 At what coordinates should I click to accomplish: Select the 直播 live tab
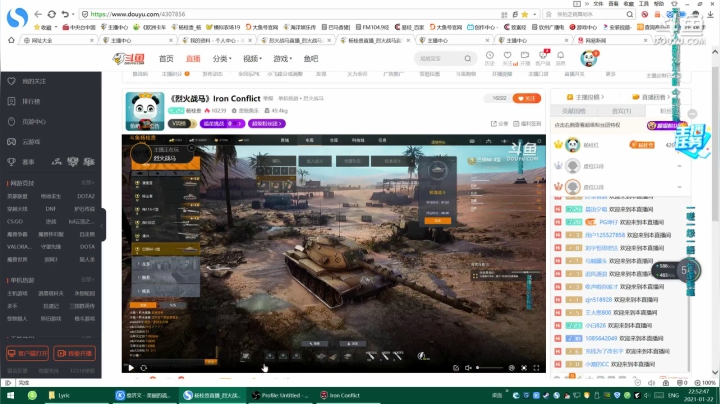coord(193,59)
